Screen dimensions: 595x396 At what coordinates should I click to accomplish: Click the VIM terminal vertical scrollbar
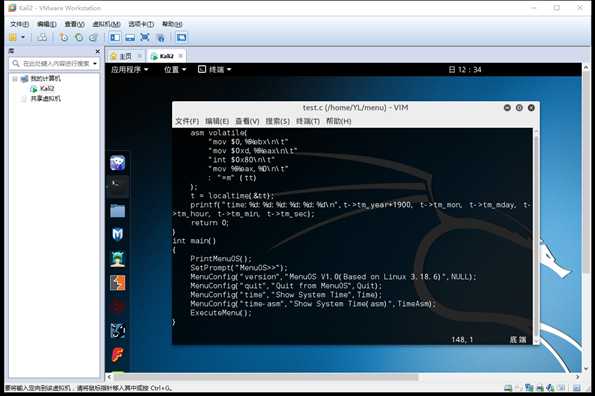click(536, 236)
